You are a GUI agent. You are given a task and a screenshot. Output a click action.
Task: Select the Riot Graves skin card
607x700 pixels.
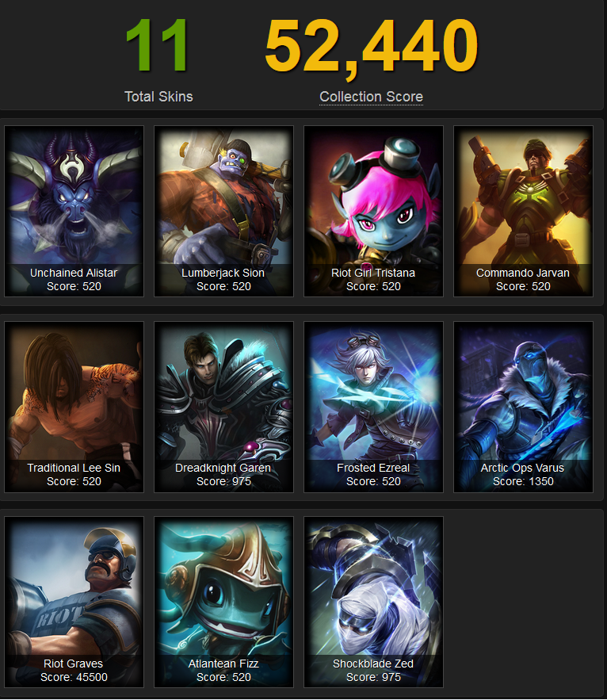74,602
